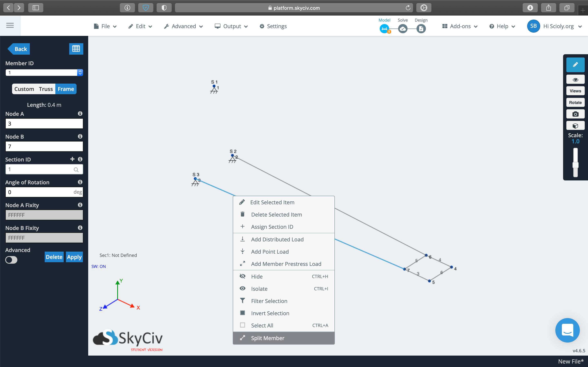
Task: Toggle the Advanced switch
Action: pyautogui.click(x=11, y=260)
